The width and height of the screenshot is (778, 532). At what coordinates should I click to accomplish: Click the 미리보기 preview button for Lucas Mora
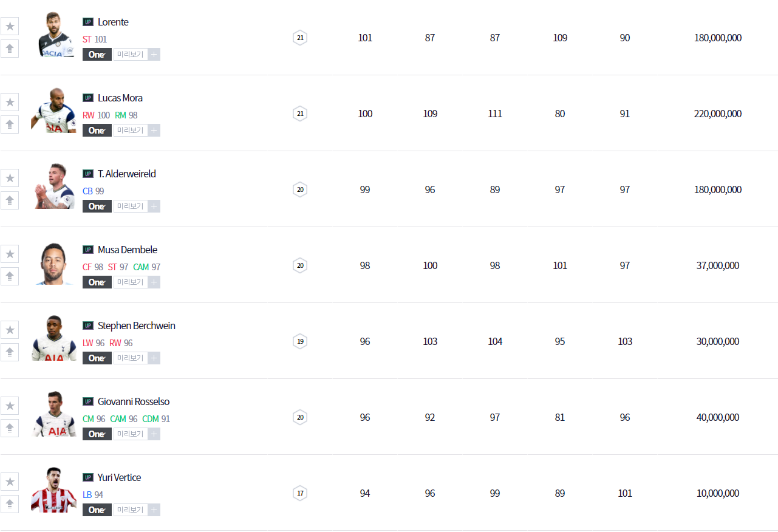[x=131, y=131]
